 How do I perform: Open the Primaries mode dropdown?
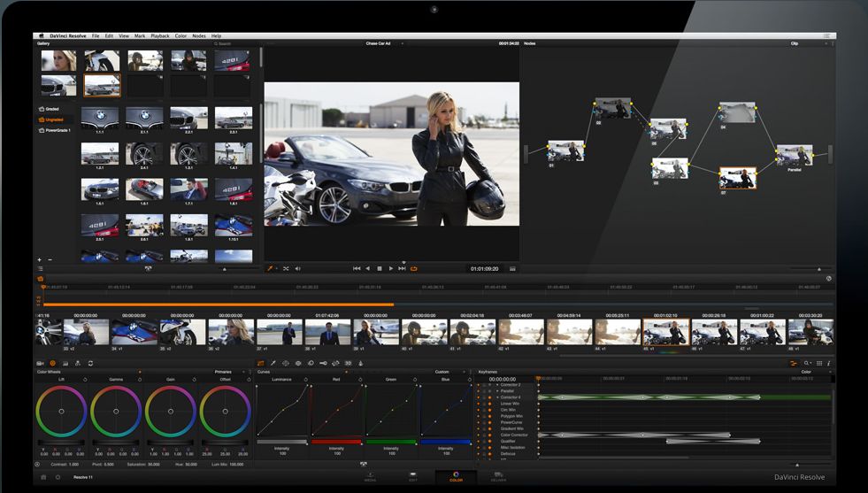(225, 372)
